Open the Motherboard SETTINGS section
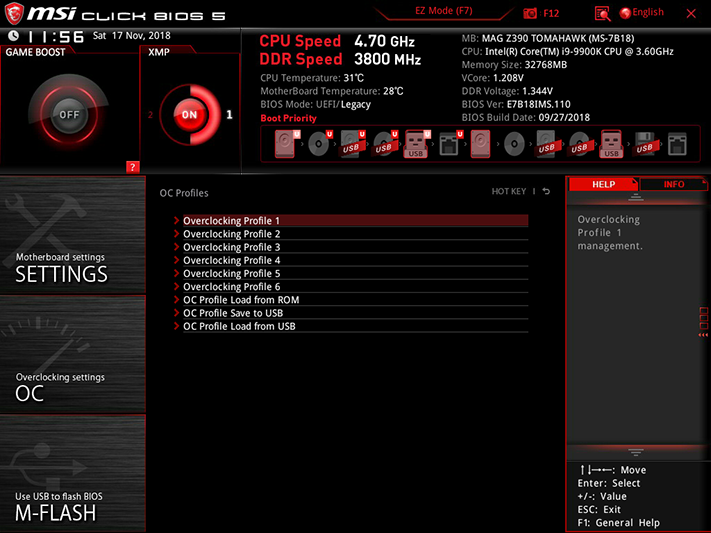Viewport: 711px width, 533px height. [73, 235]
